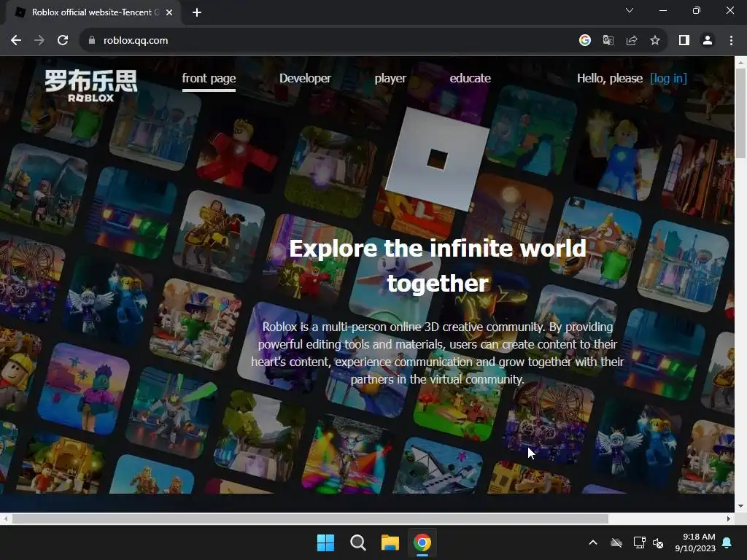Click the scroll right arrow of horizontal scrollbar

[729, 518]
